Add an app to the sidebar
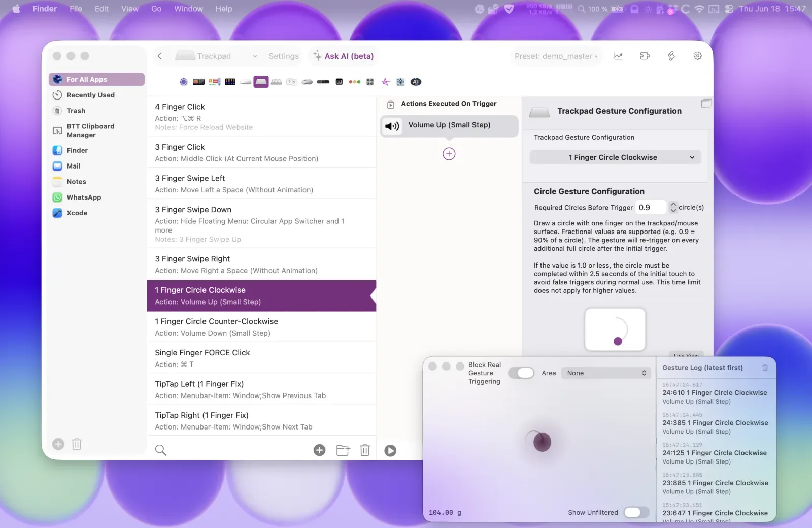Viewport: 812px width, 528px height. [x=58, y=444]
